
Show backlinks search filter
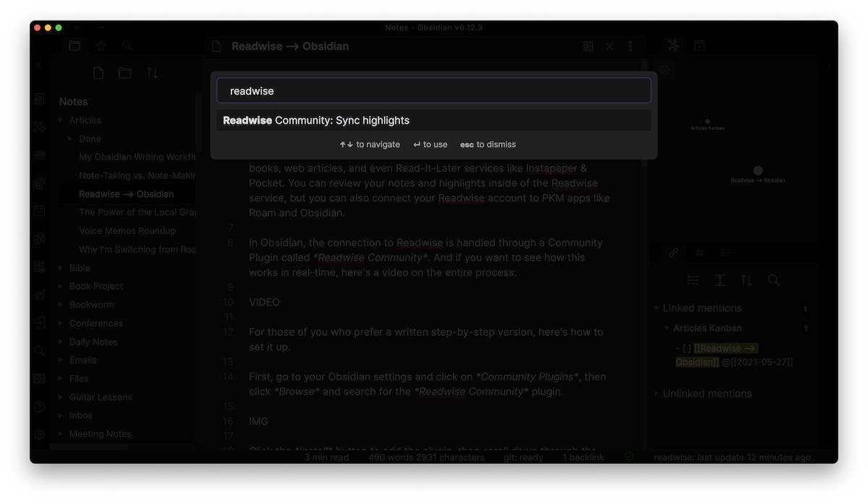tap(773, 280)
